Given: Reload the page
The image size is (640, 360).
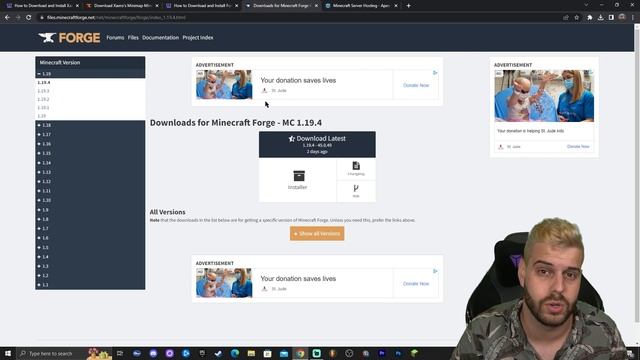Looking at the screenshot, I should pyautogui.click(x=29, y=18).
